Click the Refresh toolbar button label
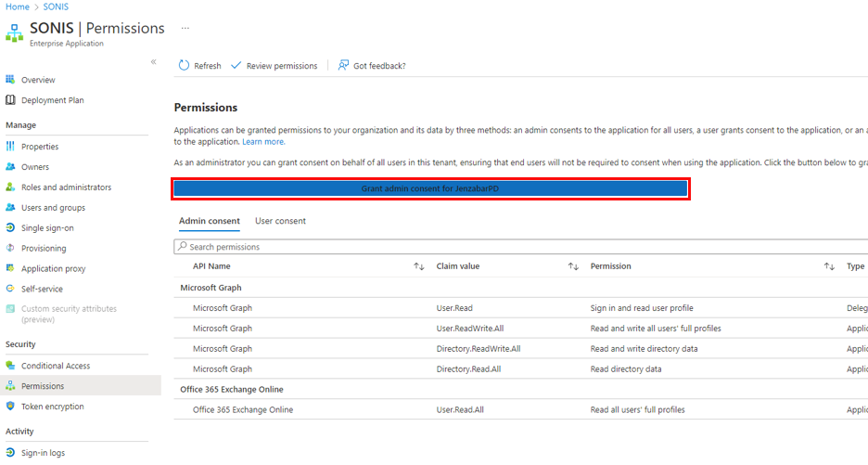 208,66
